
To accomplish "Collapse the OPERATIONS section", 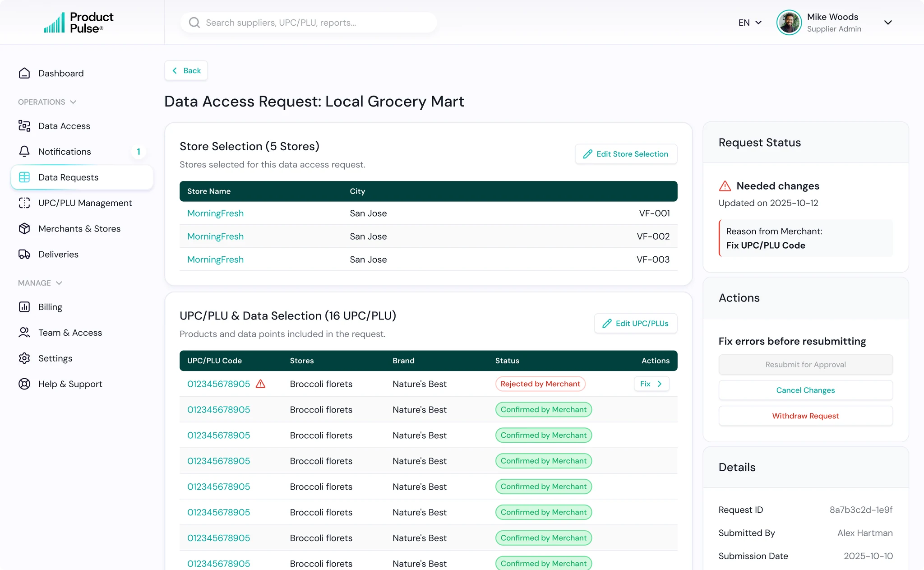I will [x=47, y=102].
